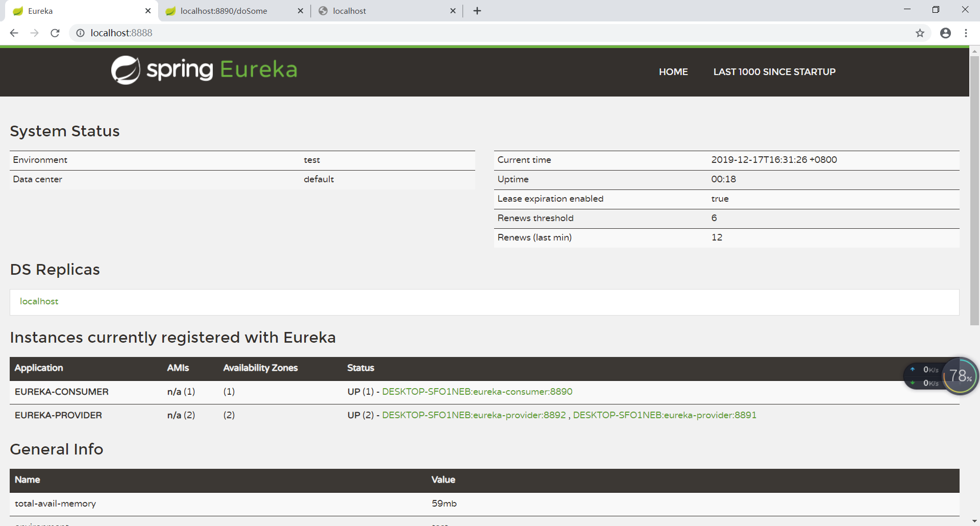This screenshot has height=526, width=980.
Task: Open the Chrome three-dot menu
Action: pos(966,33)
